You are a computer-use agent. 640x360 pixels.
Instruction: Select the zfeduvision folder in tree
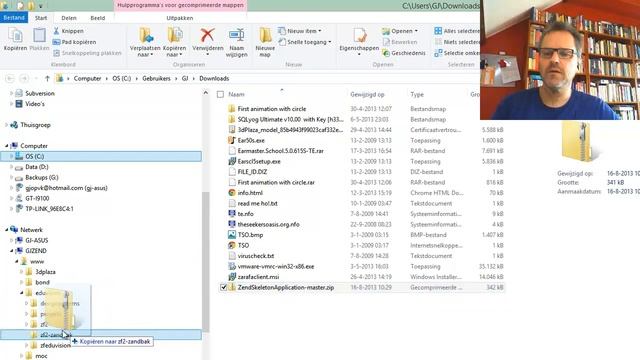[x=55, y=345]
